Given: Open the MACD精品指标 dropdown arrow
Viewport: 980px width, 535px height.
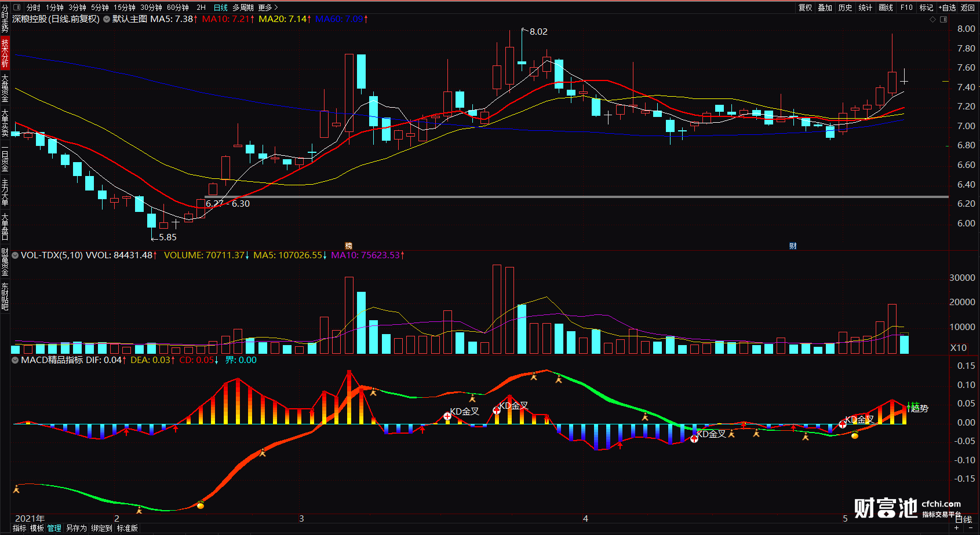Looking at the screenshot, I should point(15,360).
